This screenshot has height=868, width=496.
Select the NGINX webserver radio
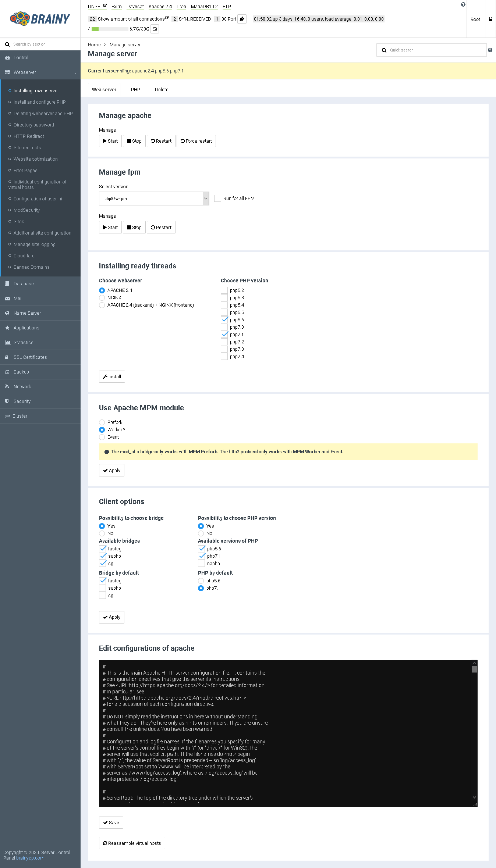(102, 298)
